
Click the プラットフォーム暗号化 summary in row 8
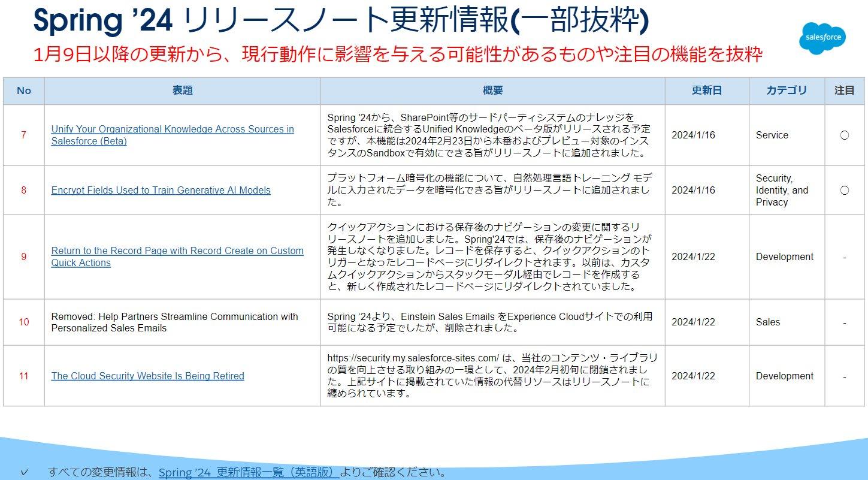point(491,190)
